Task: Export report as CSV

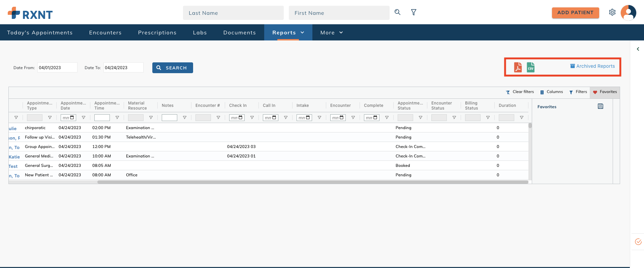Action: click(531, 67)
